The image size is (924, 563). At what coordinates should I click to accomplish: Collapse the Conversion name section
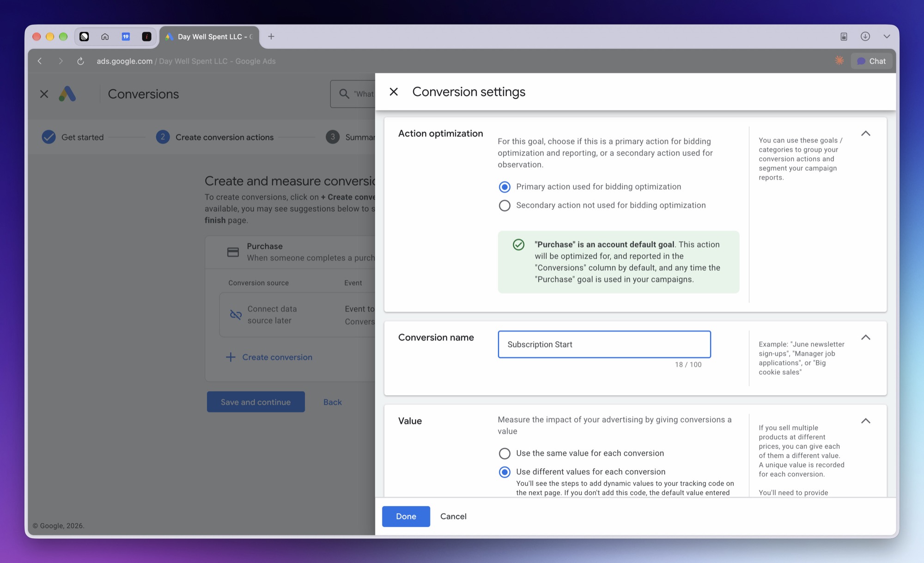click(866, 337)
